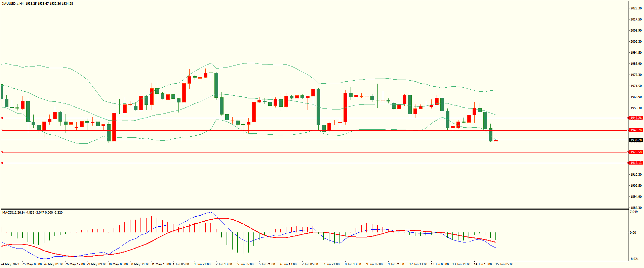Click left handle of the 1925.58 horizontal line

[2, 152]
